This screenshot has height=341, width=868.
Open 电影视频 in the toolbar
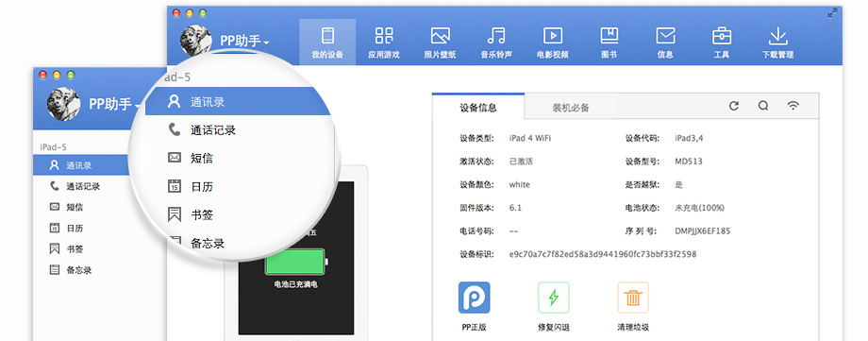553,43
